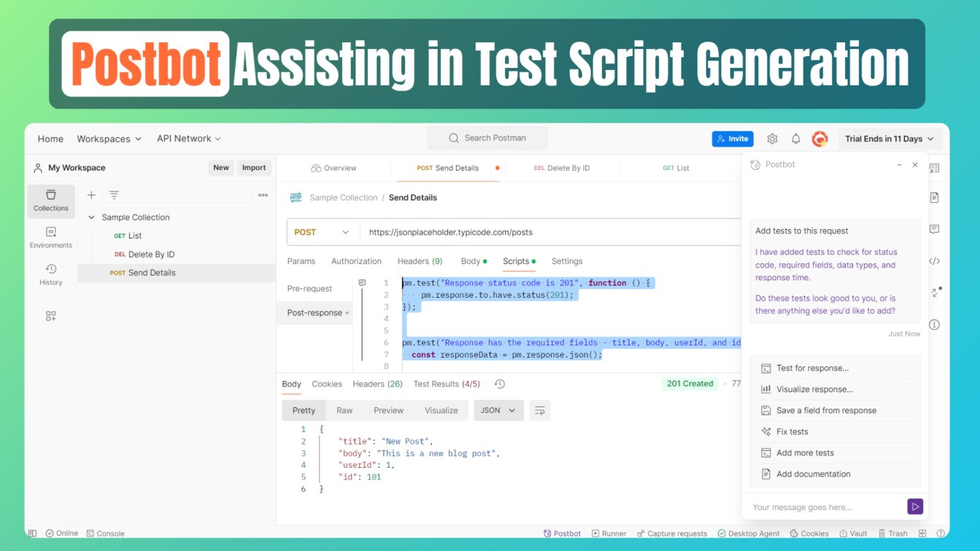Open the comments icon in the right sidebar

(x=935, y=229)
